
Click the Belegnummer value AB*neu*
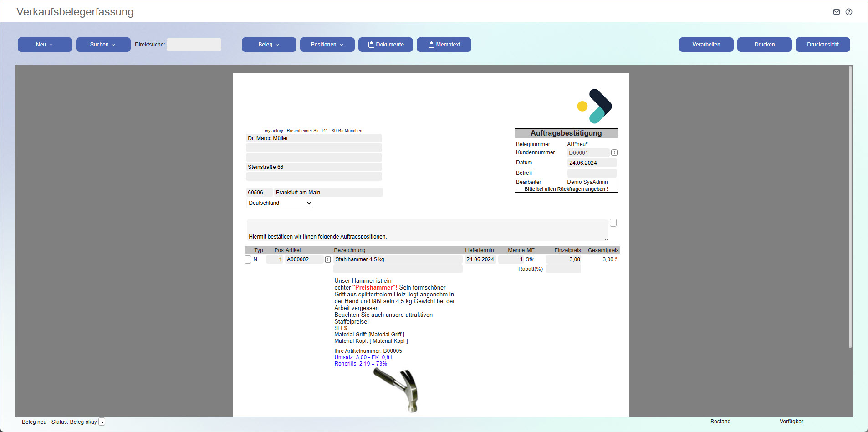coord(577,144)
